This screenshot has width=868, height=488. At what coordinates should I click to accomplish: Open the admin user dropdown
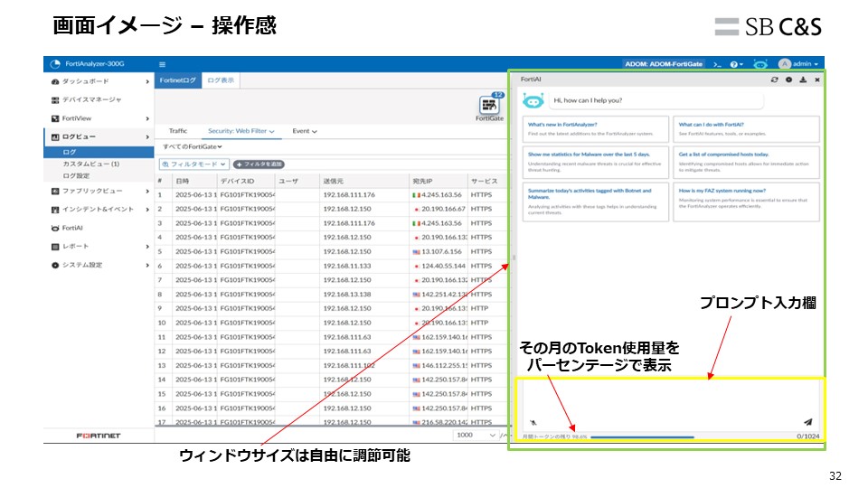click(799, 64)
